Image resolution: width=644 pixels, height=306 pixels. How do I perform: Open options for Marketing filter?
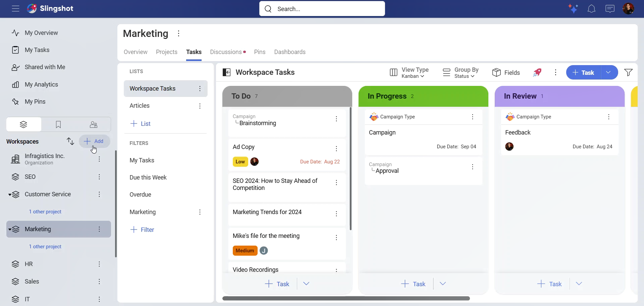(x=200, y=212)
